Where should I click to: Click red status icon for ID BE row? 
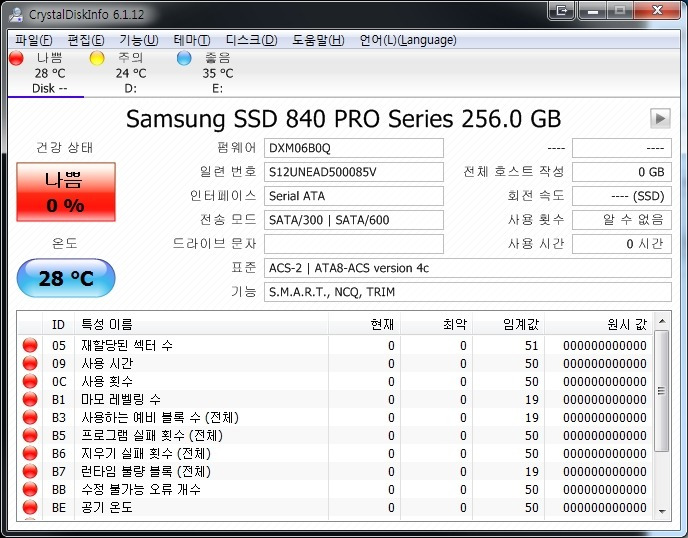(30, 507)
